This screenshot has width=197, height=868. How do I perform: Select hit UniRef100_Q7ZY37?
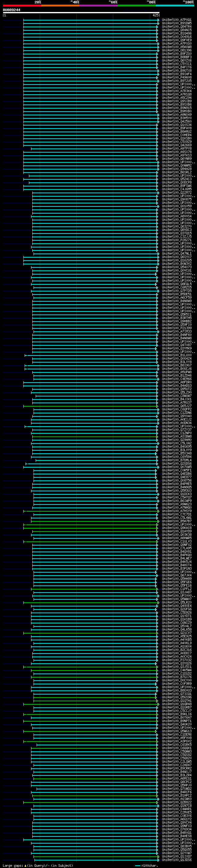176,430
